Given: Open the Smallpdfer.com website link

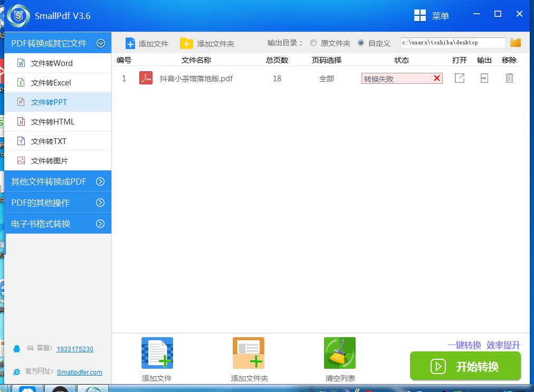Looking at the screenshot, I should click(79, 372).
